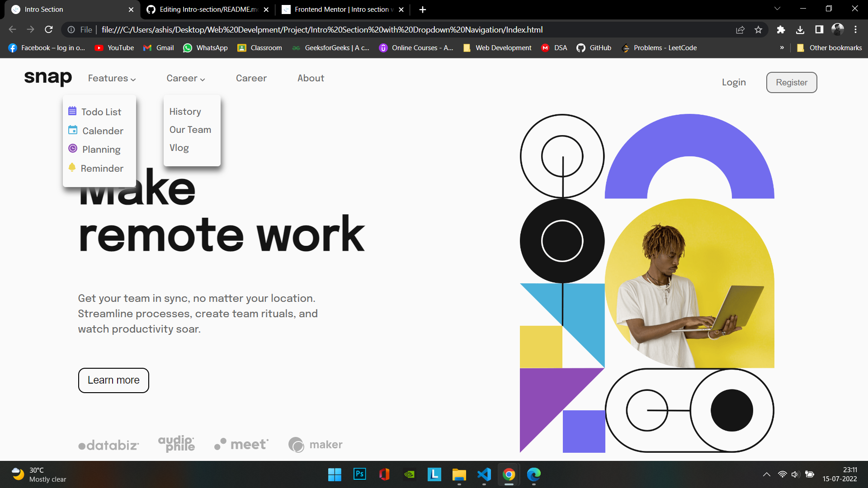Bookmark this page with the star icon
Screen dimensions: 868x488
pyautogui.click(x=759, y=30)
